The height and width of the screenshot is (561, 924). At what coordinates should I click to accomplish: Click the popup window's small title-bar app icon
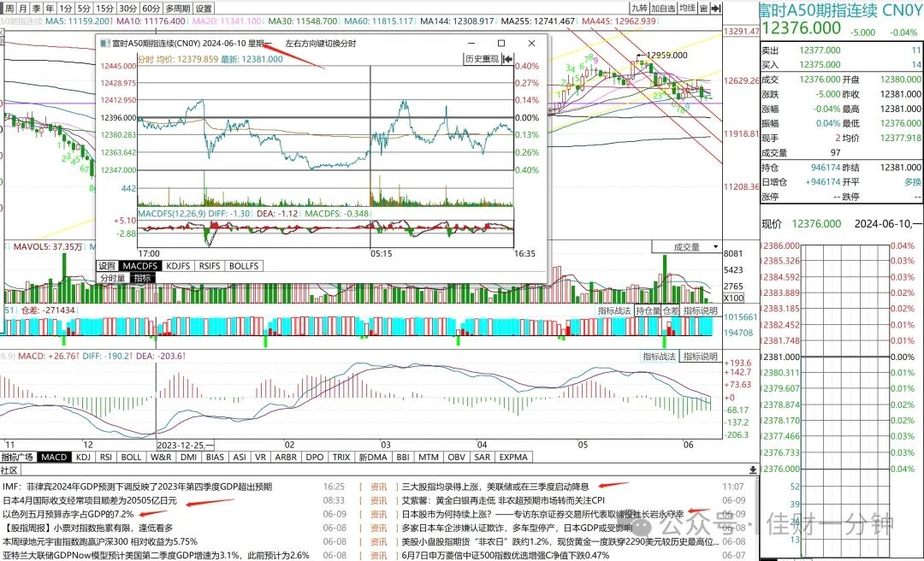coord(104,43)
